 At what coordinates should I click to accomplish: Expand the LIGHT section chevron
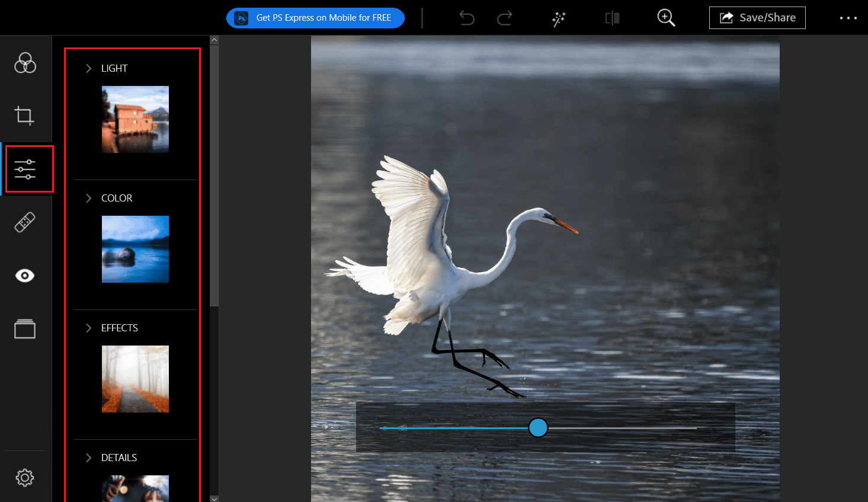coord(88,68)
